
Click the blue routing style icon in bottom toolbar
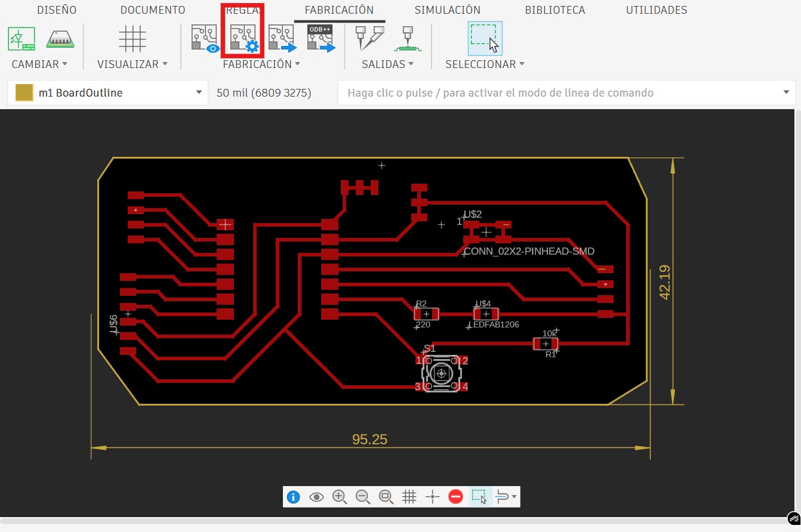coord(501,496)
